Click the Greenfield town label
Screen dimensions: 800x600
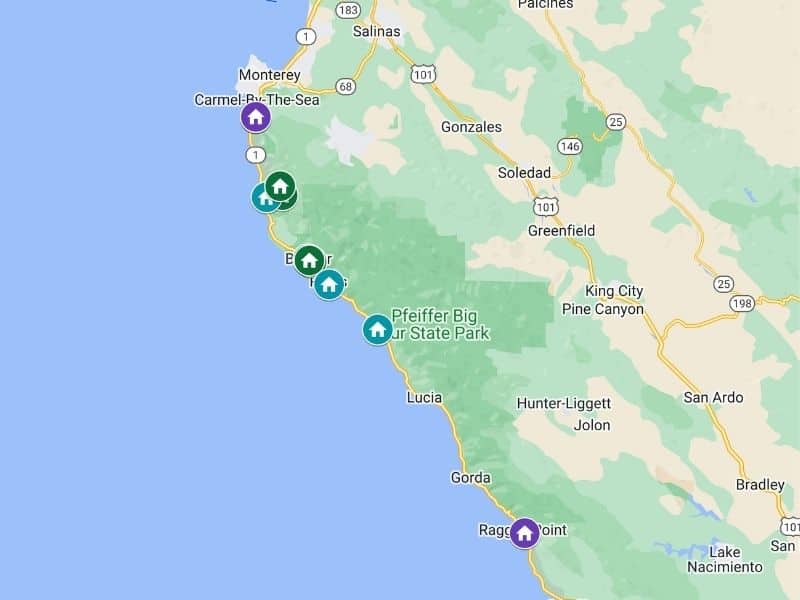coord(561,231)
